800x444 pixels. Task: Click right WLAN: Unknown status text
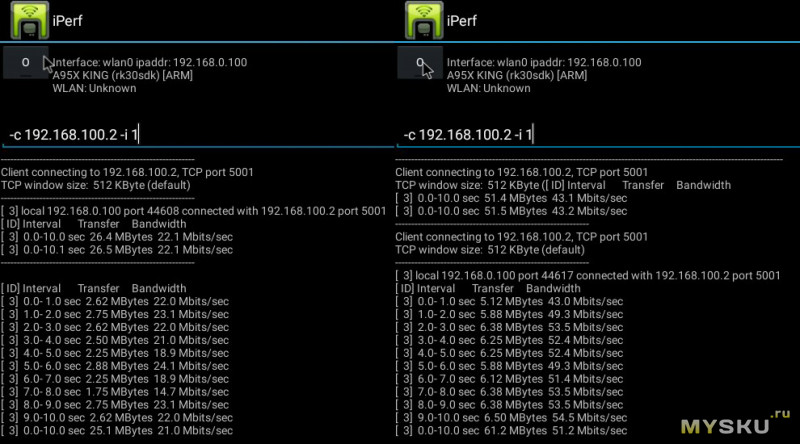click(x=488, y=88)
